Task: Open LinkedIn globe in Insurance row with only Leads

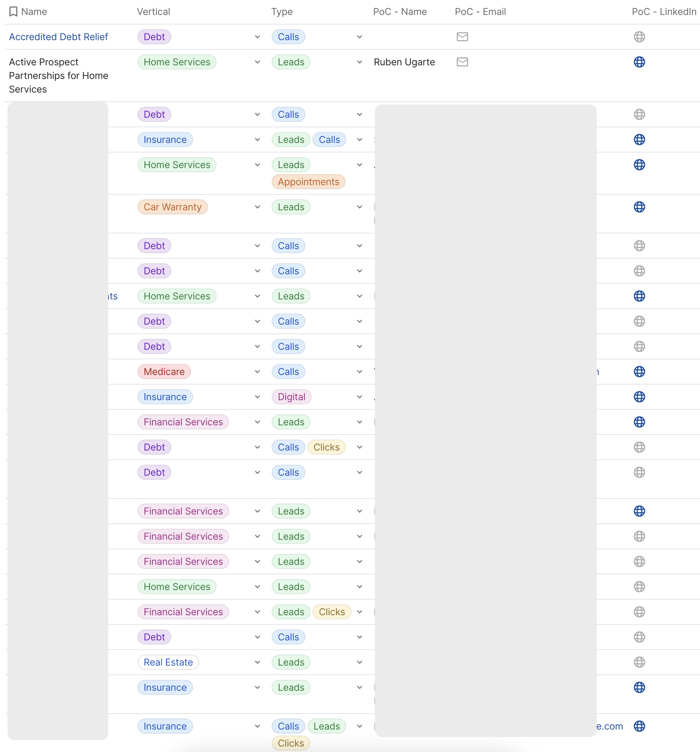Action: pos(639,687)
